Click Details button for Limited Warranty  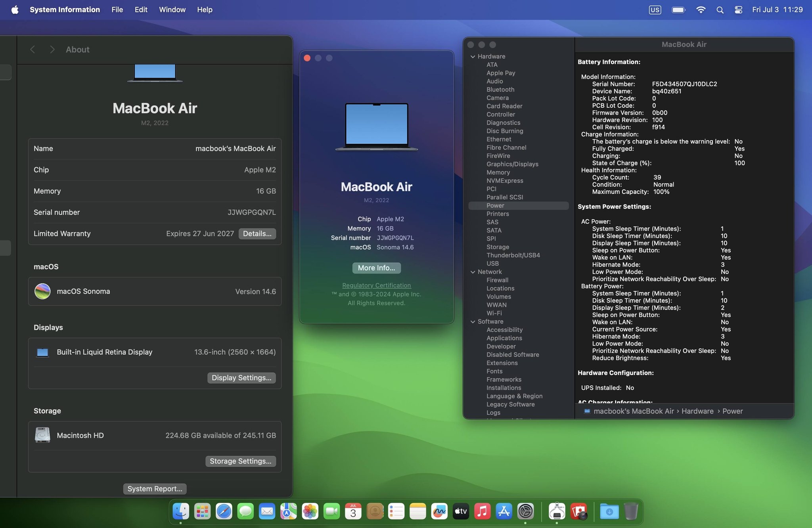pyautogui.click(x=257, y=234)
